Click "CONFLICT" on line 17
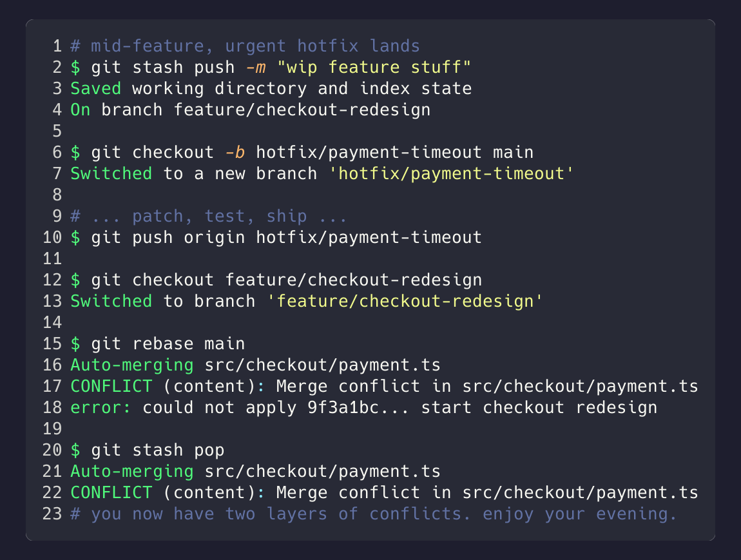This screenshot has height=560, width=741. [111, 387]
